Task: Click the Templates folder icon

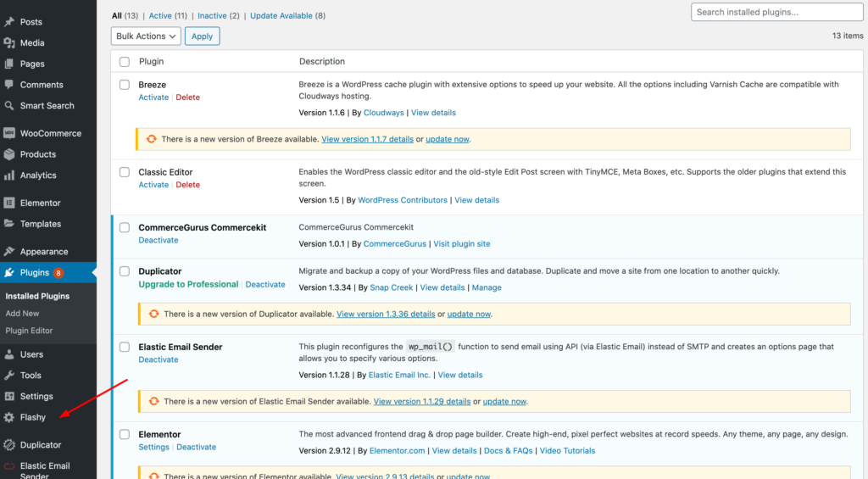Action: click(x=8, y=224)
